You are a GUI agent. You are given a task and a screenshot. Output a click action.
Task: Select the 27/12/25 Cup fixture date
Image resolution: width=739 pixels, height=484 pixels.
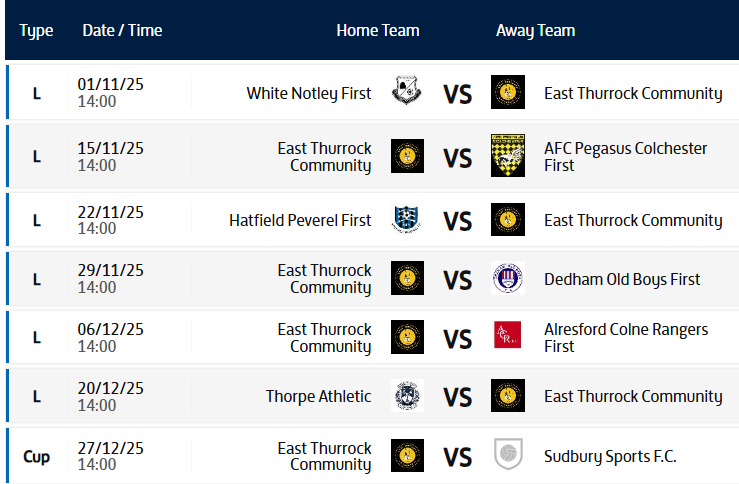point(110,448)
